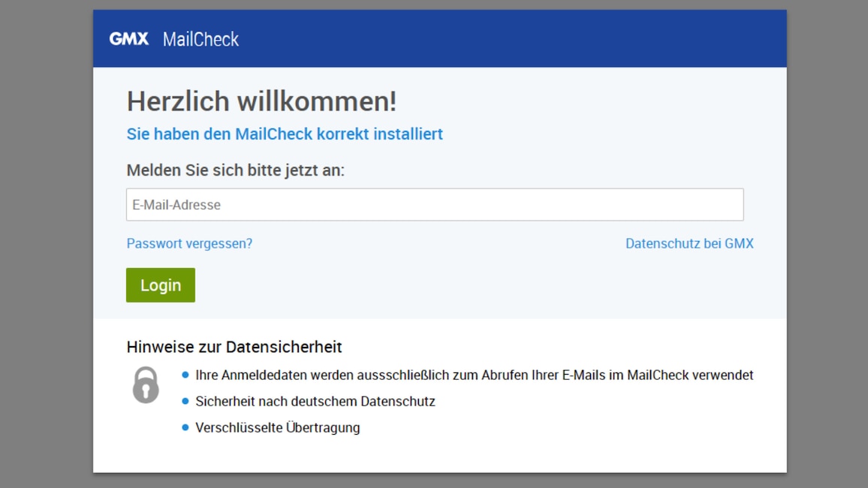Click the 'Melden Sie sich bitte jetzt an' label
868x488 pixels.
(x=235, y=170)
